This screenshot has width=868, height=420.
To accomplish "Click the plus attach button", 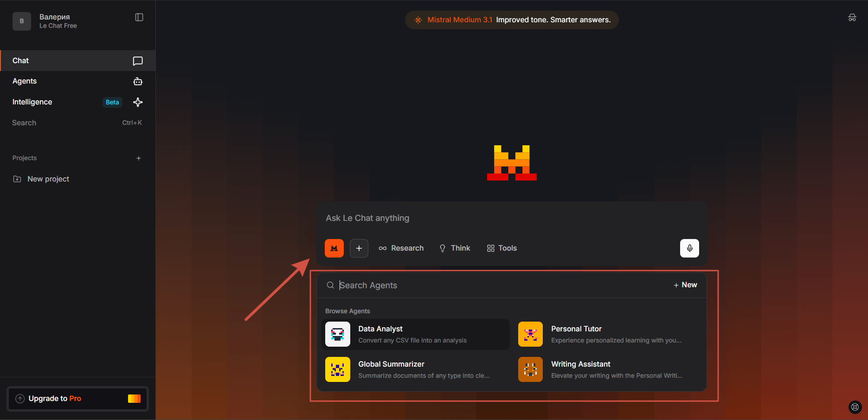I will tap(359, 248).
